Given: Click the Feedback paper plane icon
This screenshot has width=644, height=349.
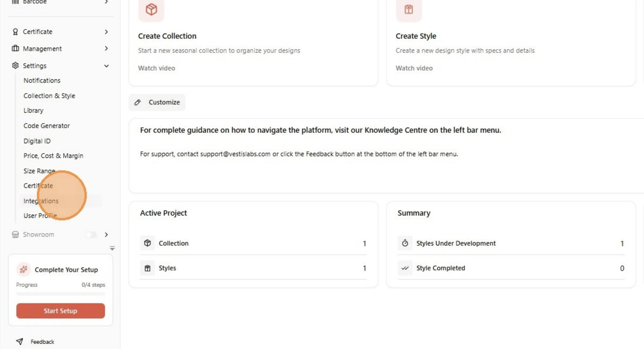Looking at the screenshot, I should (20, 341).
